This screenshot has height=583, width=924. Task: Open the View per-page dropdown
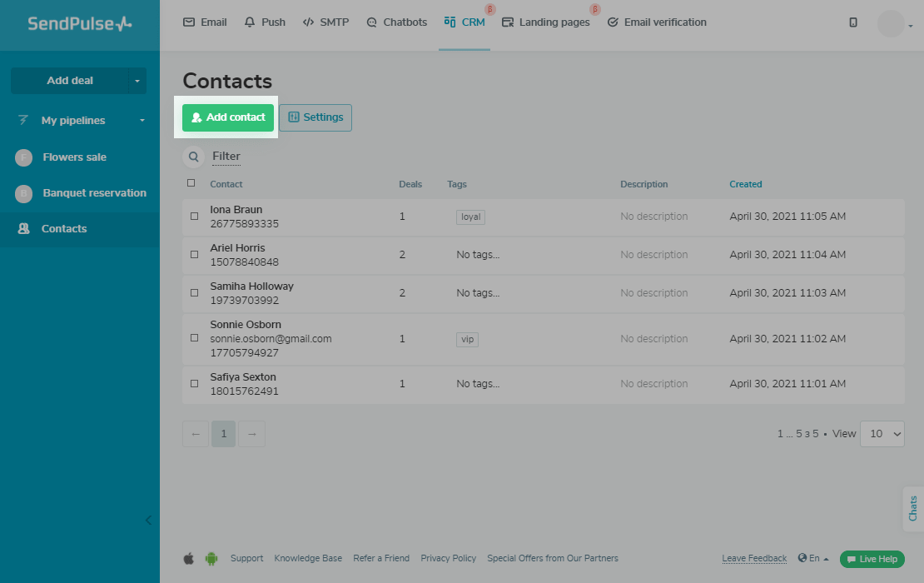point(882,434)
